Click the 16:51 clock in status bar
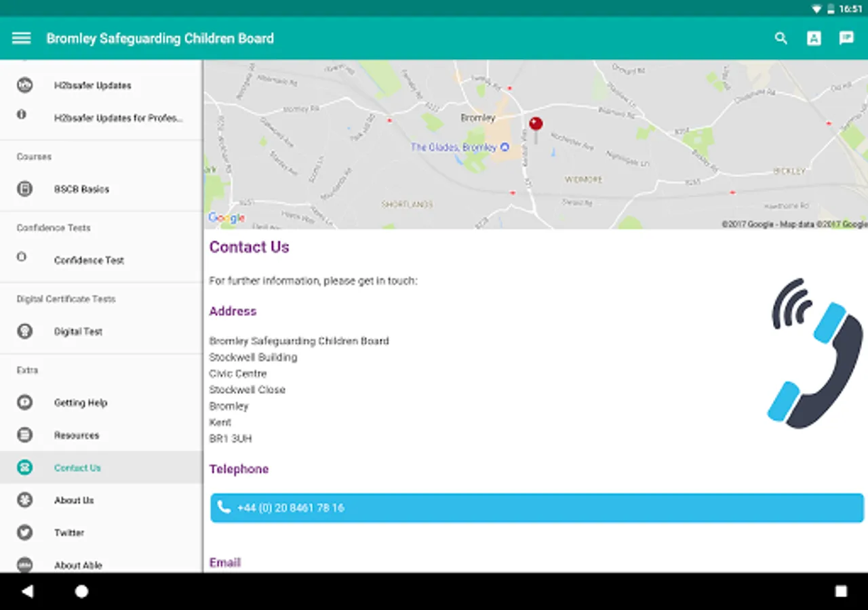Image resolution: width=868 pixels, height=610 pixels. (x=850, y=9)
